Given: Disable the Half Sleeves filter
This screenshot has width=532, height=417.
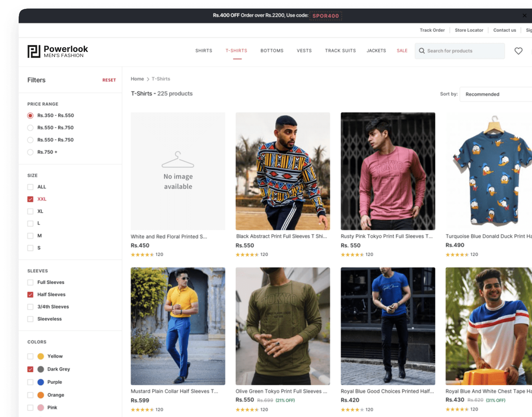Looking at the screenshot, I should tap(30, 294).
